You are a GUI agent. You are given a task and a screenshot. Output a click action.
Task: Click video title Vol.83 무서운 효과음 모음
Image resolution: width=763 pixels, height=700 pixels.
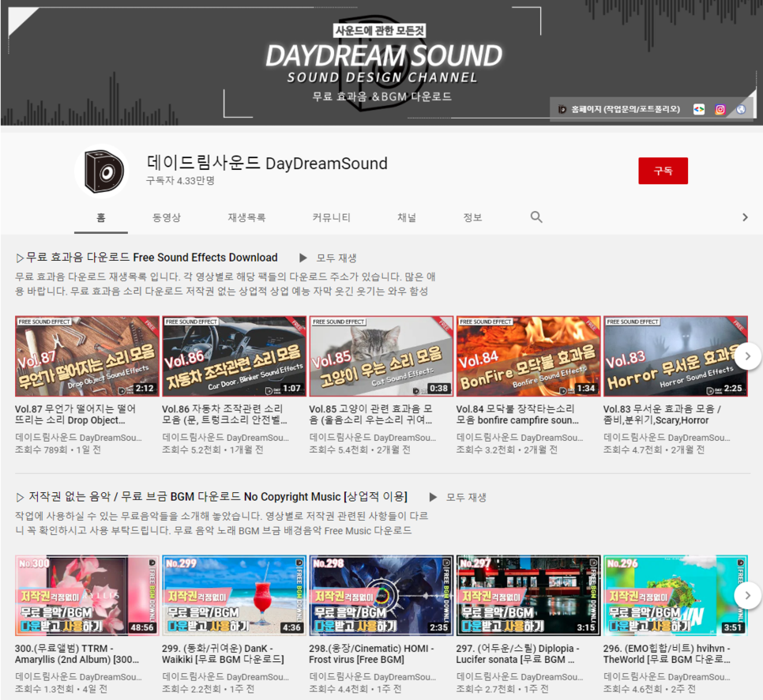[662, 414]
